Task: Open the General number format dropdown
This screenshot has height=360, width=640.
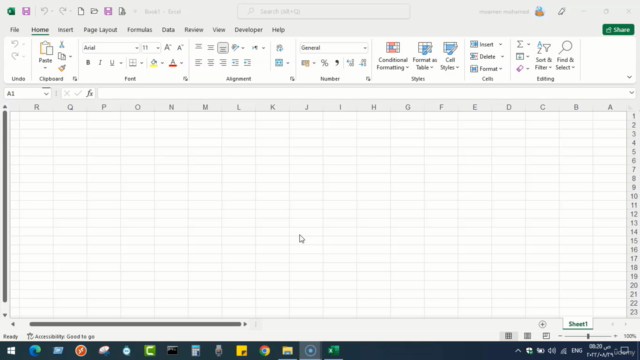Action: [x=365, y=48]
